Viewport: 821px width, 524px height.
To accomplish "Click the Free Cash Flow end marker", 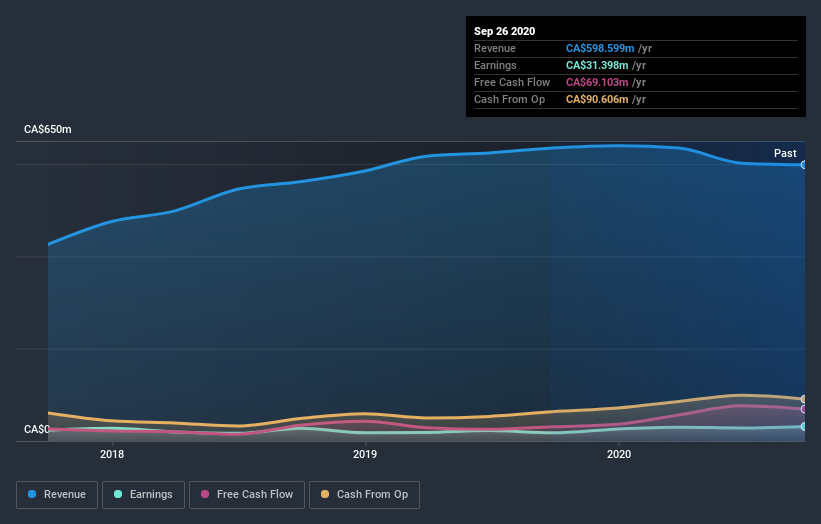I will 804,409.
